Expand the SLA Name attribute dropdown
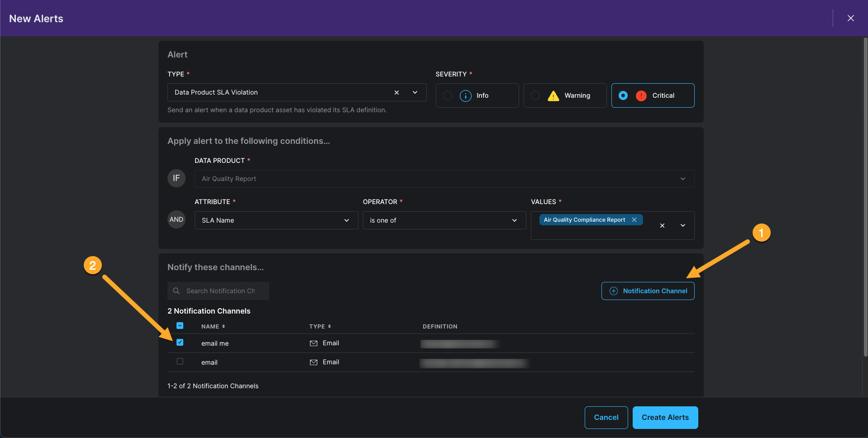 pos(347,220)
